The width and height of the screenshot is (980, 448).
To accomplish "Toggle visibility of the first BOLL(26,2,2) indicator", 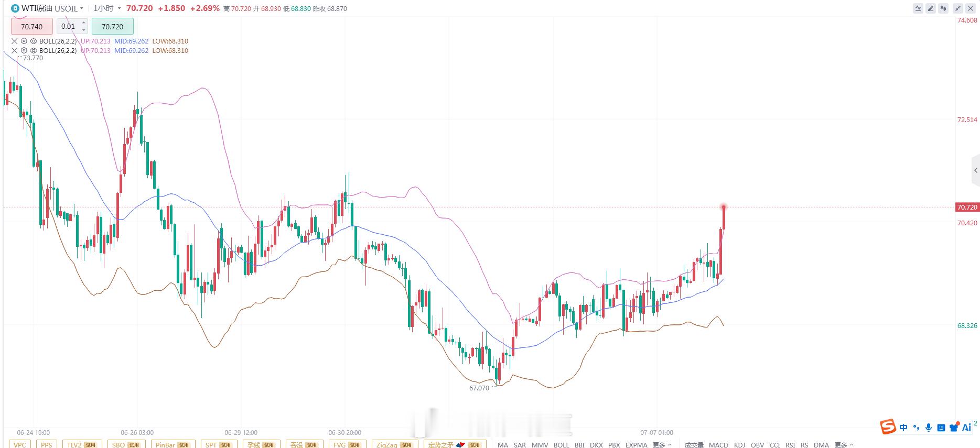I will [34, 41].
